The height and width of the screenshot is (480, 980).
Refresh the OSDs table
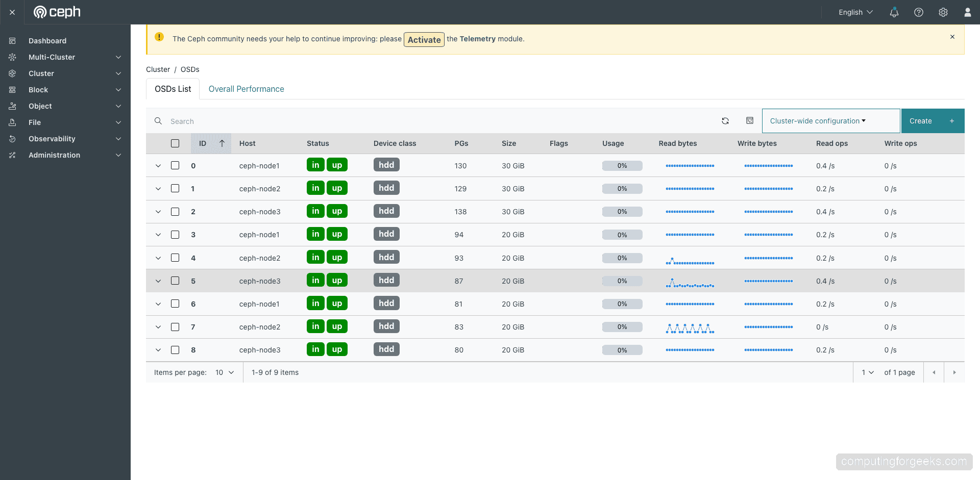tap(725, 121)
